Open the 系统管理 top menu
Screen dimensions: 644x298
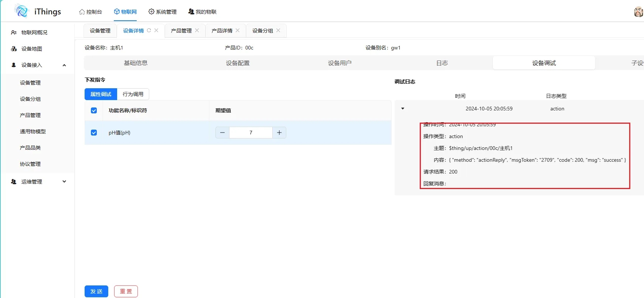[x=163, y=12]
